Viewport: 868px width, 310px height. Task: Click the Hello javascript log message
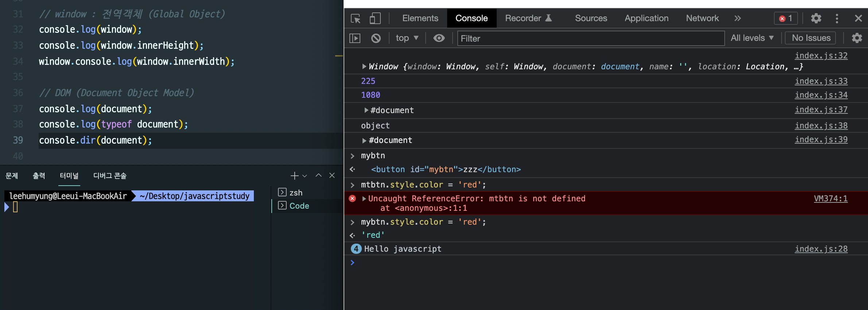403,249
